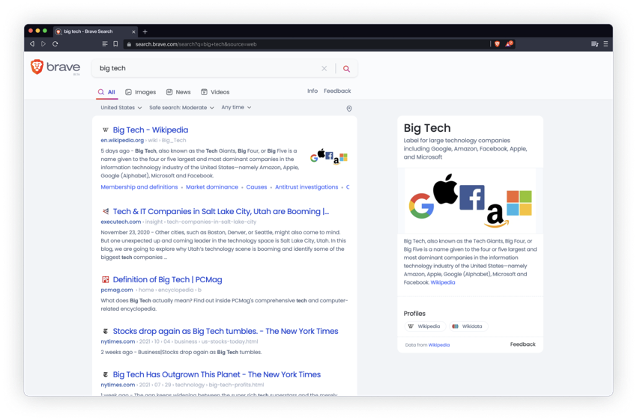
Task: Open the United States region dropdown
Action: click(121, 108)
